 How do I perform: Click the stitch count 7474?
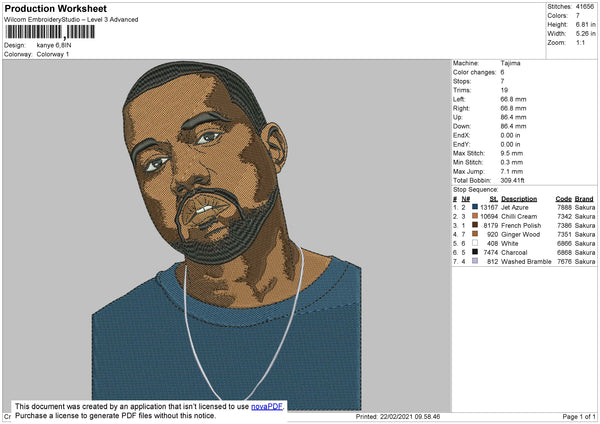491,253
